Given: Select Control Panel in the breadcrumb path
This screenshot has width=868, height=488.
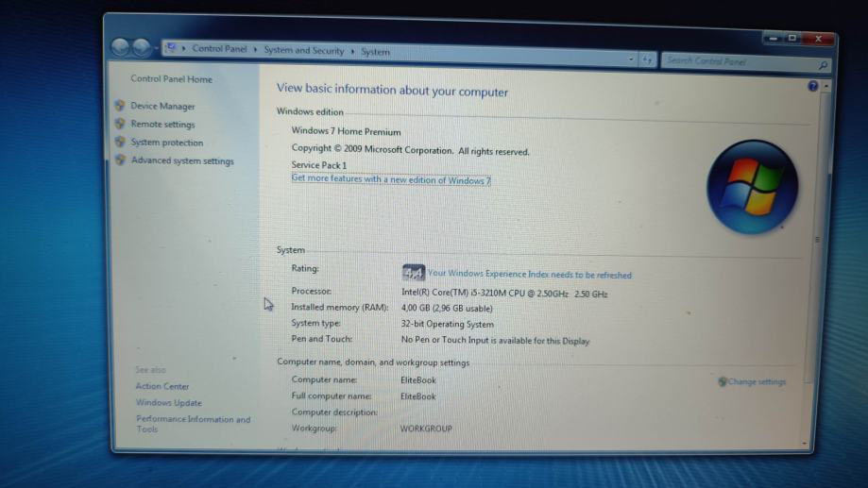Looking at the screenshot, I should click(x=219, y=49).
